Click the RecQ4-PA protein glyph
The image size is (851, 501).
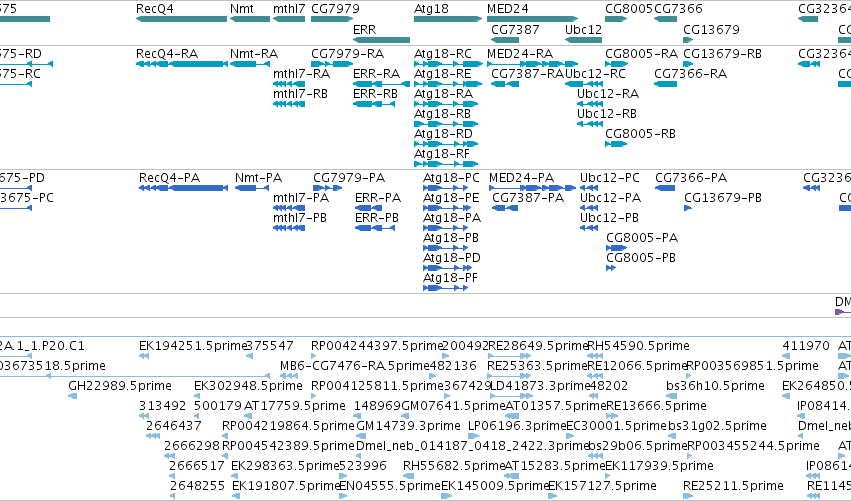183,188
